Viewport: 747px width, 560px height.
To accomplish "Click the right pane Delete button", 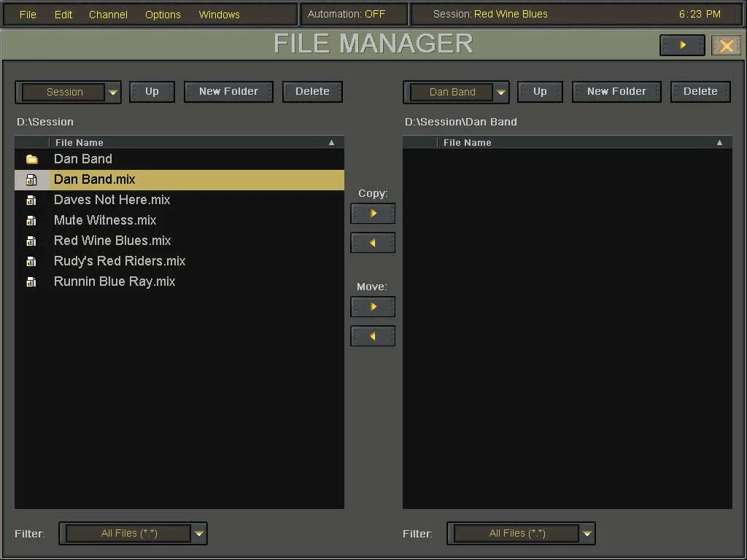I will [700, 91].
